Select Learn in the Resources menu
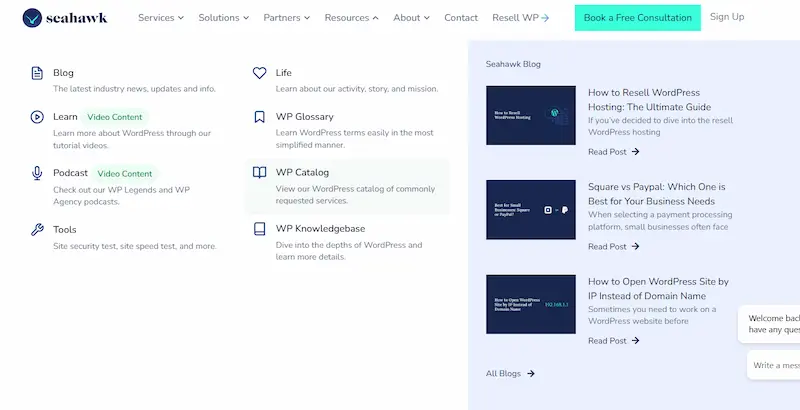 [65, 117]
